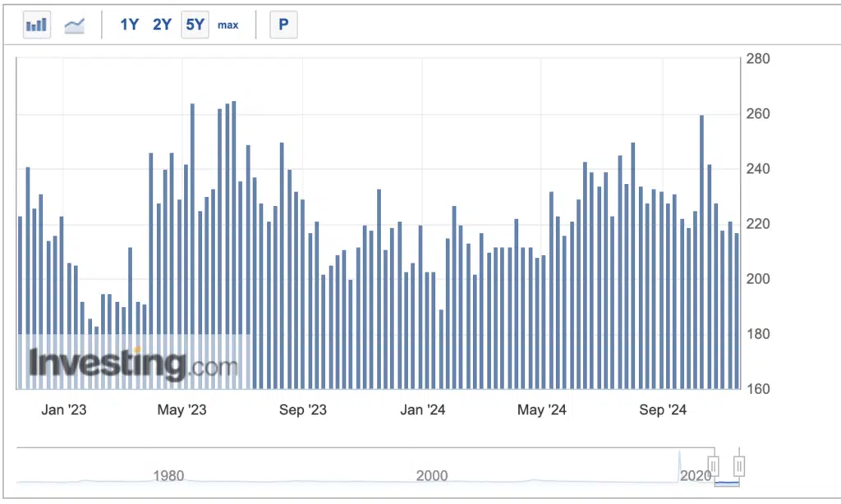
Task: Click the last bar on the chart
Action: point(737,312)
